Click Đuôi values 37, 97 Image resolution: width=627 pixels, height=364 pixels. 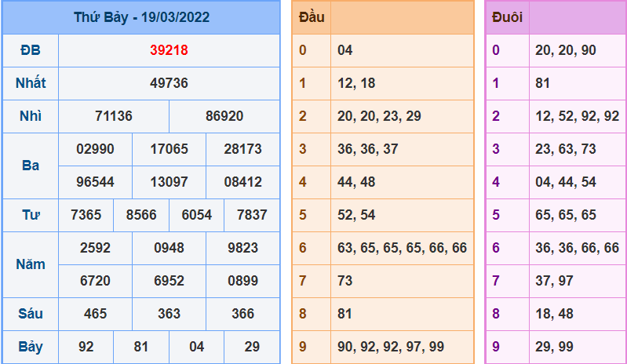pos(554,281)
